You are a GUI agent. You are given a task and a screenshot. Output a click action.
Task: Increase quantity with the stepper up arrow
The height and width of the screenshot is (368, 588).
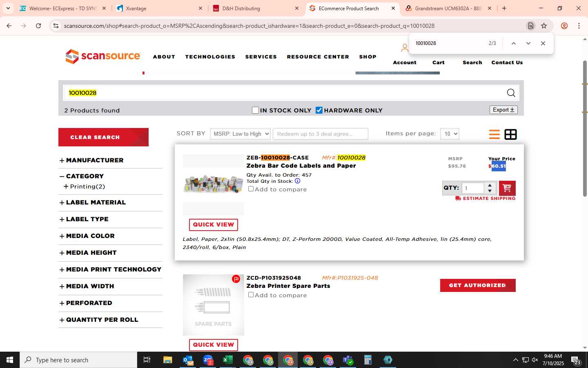pos(490,186)
